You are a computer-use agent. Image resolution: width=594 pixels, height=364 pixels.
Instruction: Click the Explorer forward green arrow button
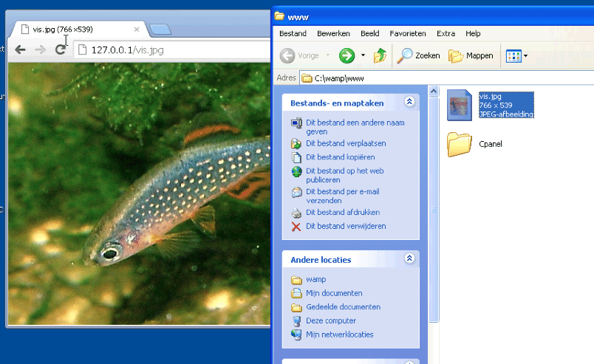click(x=346, y=55)
